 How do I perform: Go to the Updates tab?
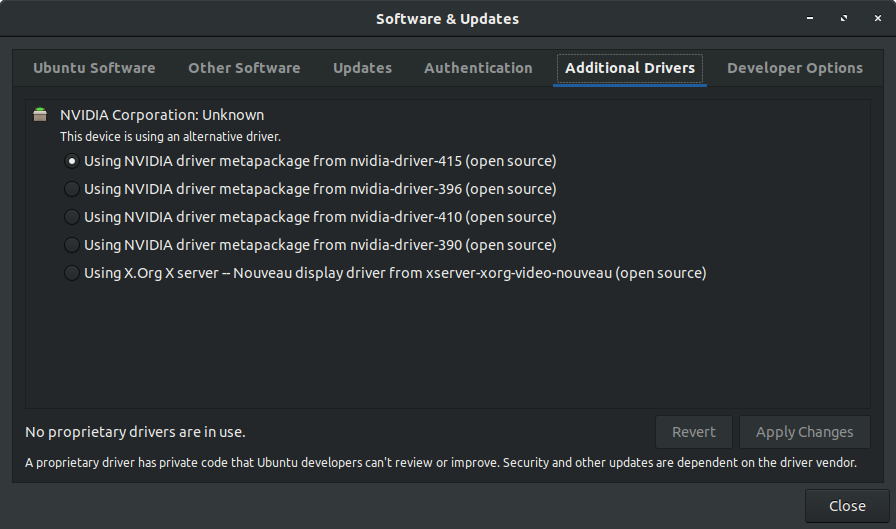(362, 68)
